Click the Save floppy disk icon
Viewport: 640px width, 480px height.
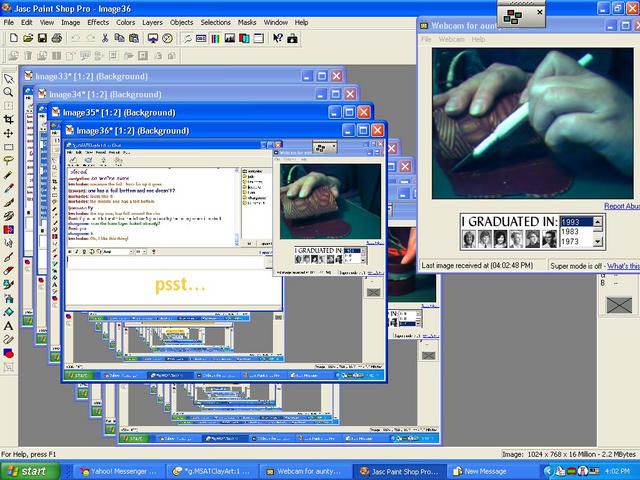click(x=42, y=38)
